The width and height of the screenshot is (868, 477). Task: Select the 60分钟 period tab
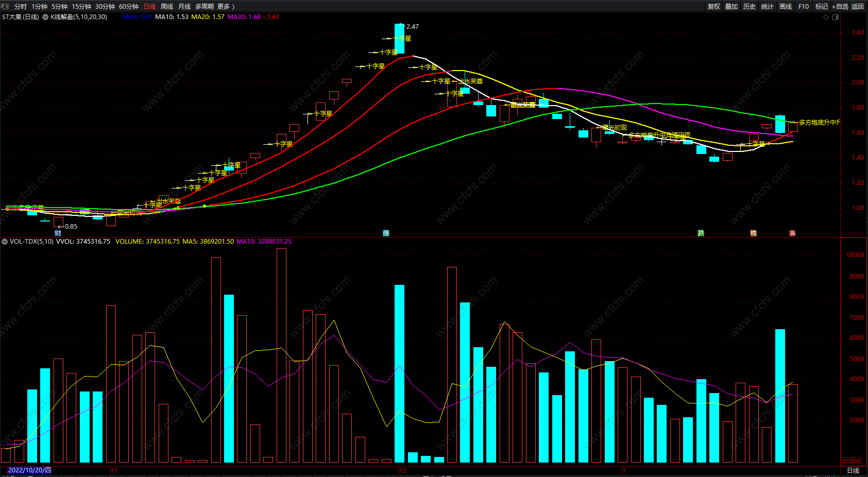129,6
